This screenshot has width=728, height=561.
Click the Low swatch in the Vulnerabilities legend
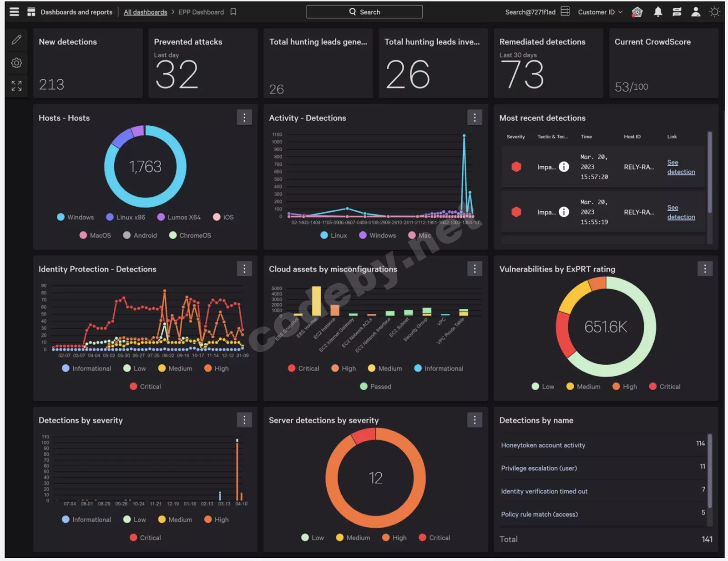(x=536, y=386)
